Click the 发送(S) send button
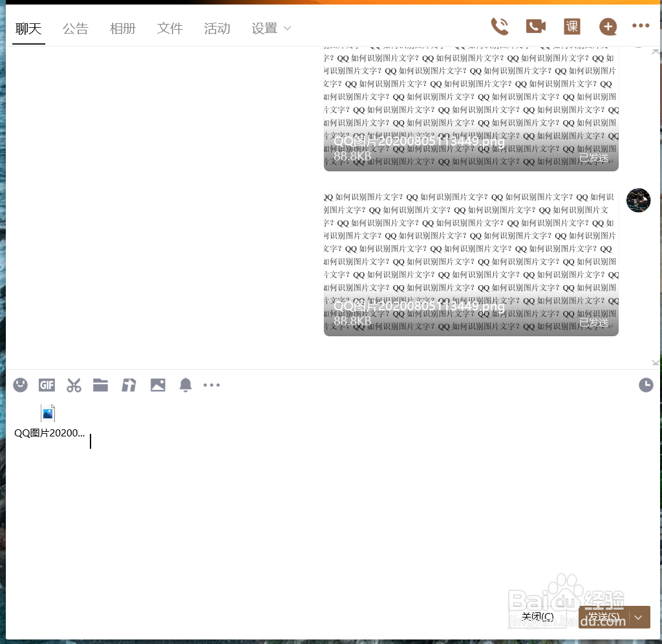Screen dimensions: 662x644 click(x=601, y=616)
